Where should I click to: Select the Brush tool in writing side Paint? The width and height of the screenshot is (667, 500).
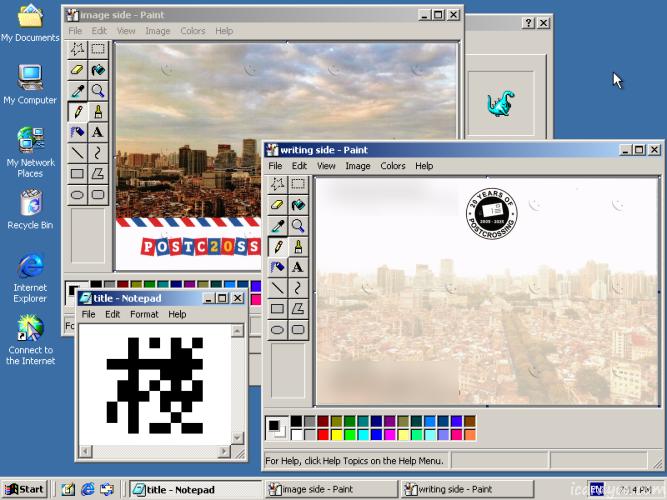point(298,246)
